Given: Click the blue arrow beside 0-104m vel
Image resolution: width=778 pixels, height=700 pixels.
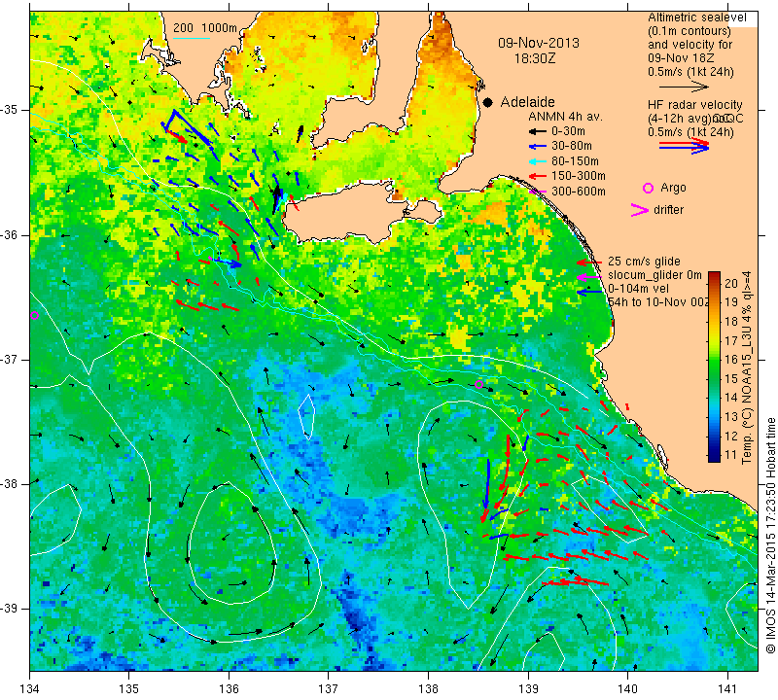Looking at the screenshot, I should (x=589, y=293).
